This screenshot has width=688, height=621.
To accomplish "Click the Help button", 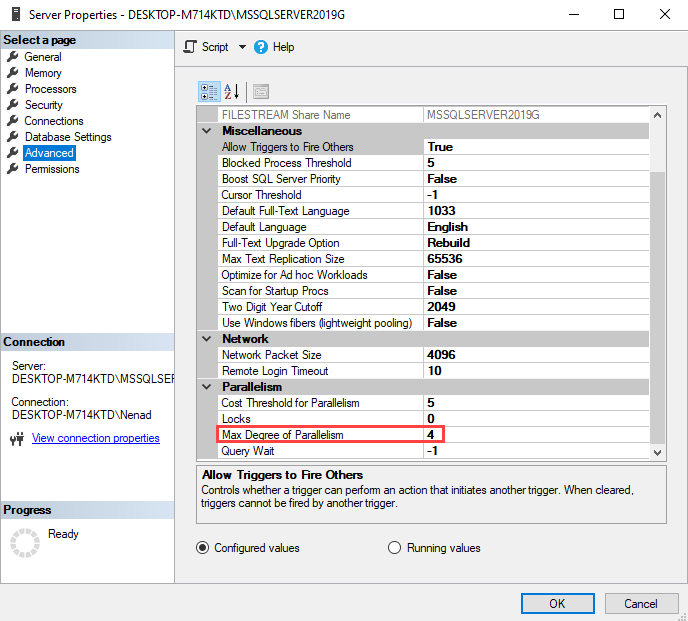I will point(274,47).
